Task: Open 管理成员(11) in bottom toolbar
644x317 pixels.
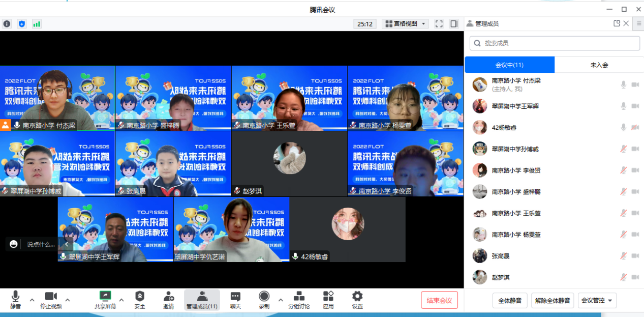Action: 202,300
